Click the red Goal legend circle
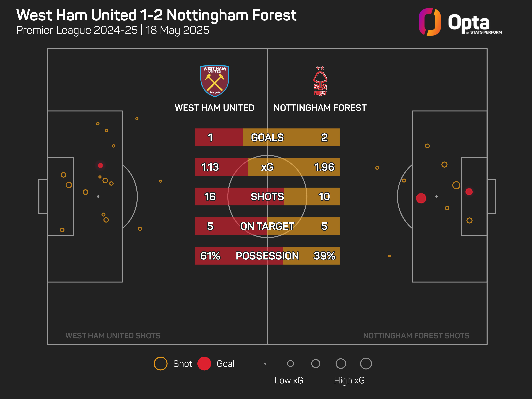This screenshot has width=532, height=399. [x=204, y=363]
